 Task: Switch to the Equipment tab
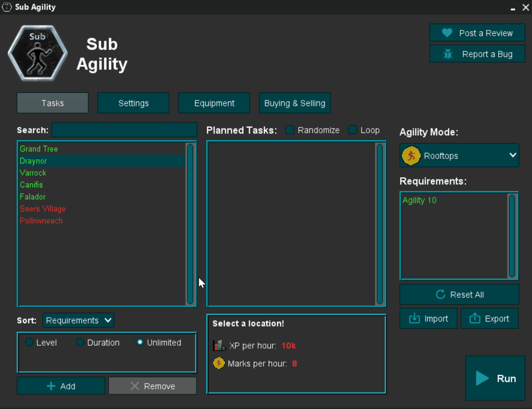tap(214, 103)
